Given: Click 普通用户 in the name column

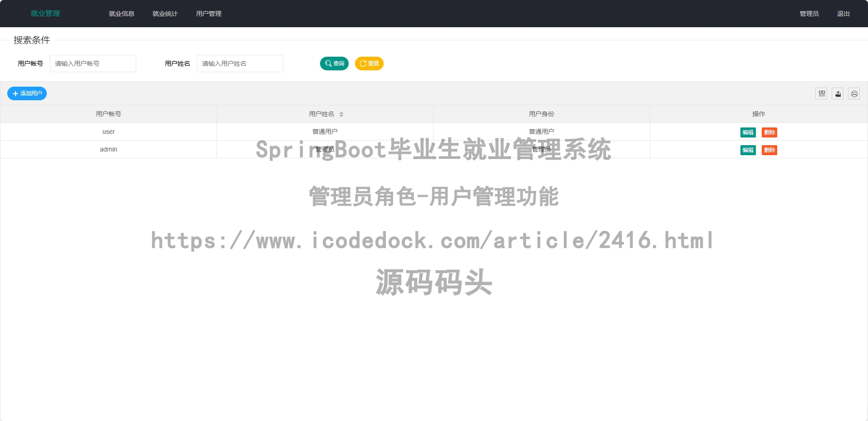Looking at the screenshot, I should click(x=325, y=132).
